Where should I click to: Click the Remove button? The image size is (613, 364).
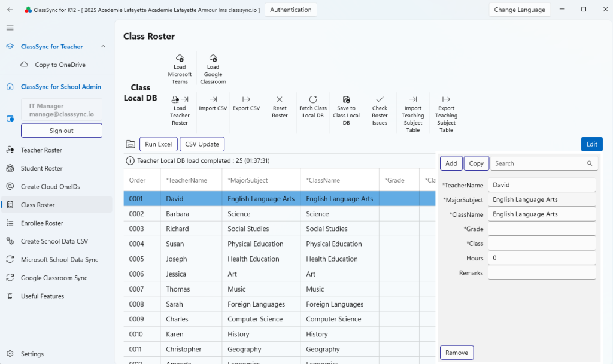457,353
